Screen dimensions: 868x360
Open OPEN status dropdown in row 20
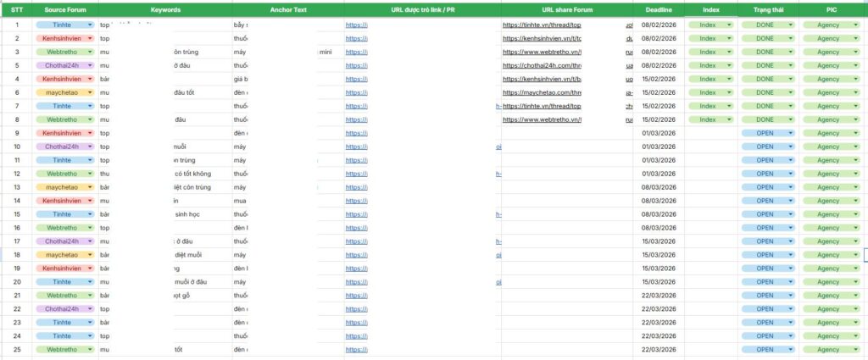[768, 282]
